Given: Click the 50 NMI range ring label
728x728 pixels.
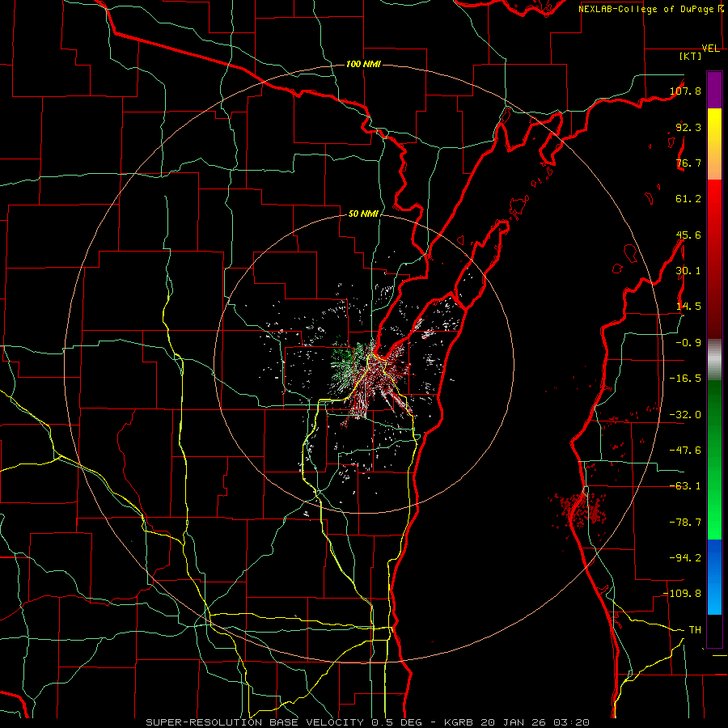Looking at the screenshot, I should (x=363, y=214).
